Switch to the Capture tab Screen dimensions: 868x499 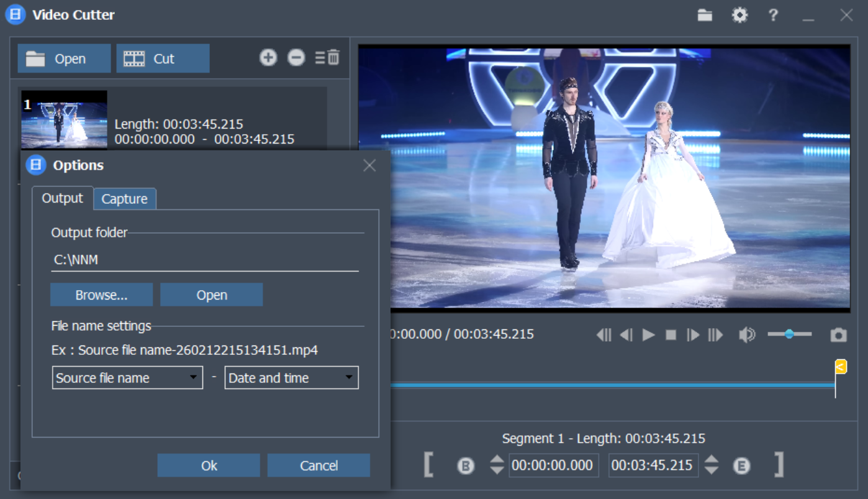click(x=125, y=199)
